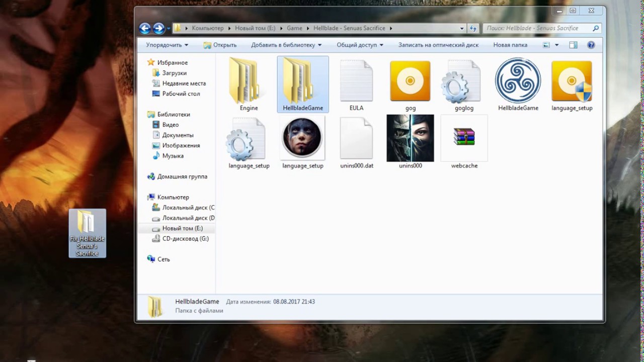Select the unins000.dat blank file
The height and width of the screenshot is (362, 644).
click(x=357, y=138)
